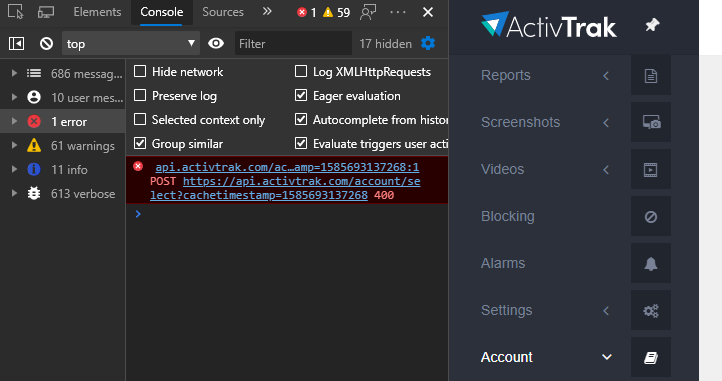The width and height of the screenshot is (722, 381).
Task: Click the ActivTrak logo
Action: pyautogui.click(x=548, y=25)
